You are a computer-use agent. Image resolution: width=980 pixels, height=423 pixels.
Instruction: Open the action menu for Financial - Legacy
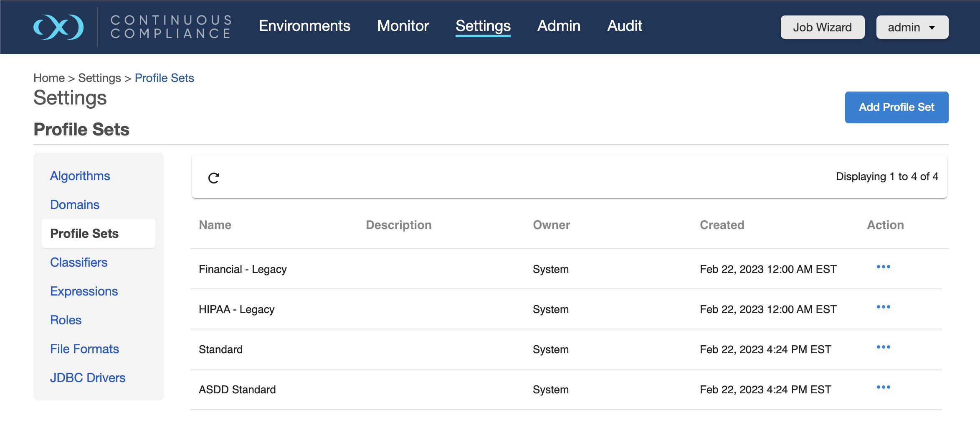(883, 266)
